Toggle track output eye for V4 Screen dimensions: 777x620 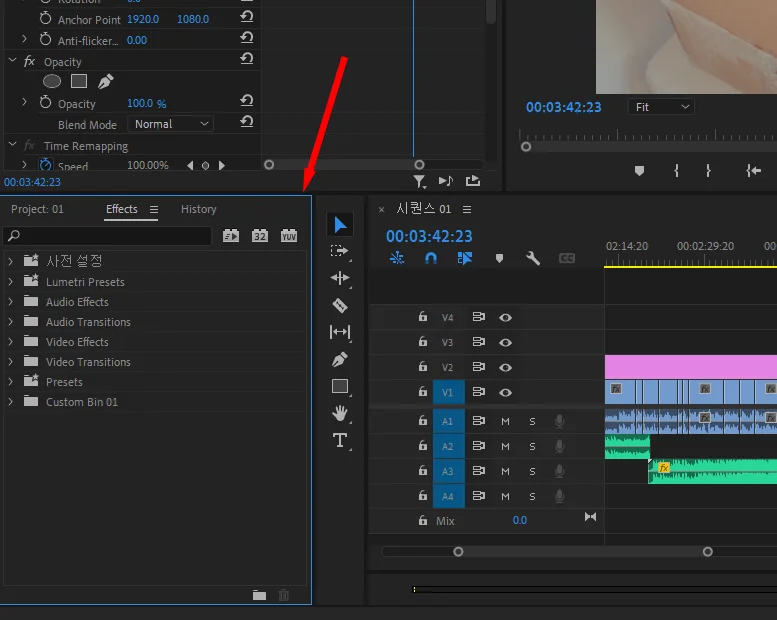coord(505,318)
